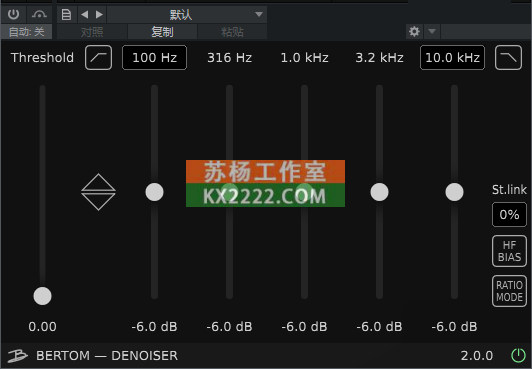Toggle the HF BIAS button
The image size is (532, 369).
coord(509,251)
